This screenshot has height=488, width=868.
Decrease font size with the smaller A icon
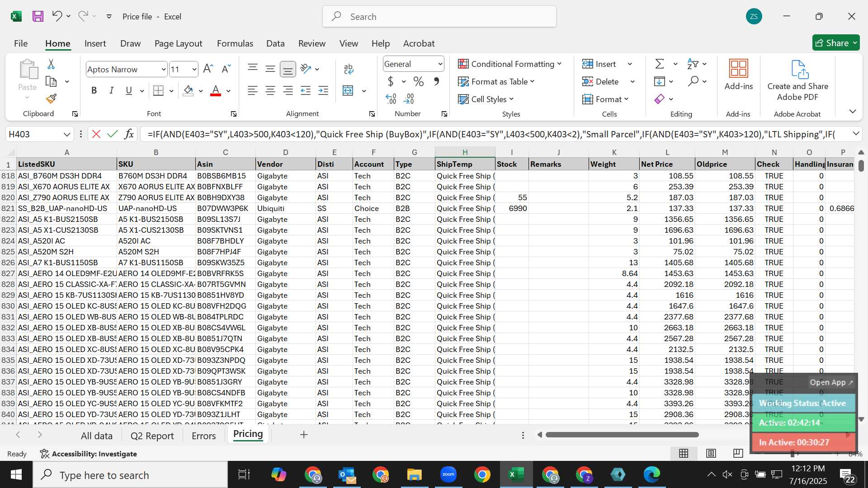226,69
